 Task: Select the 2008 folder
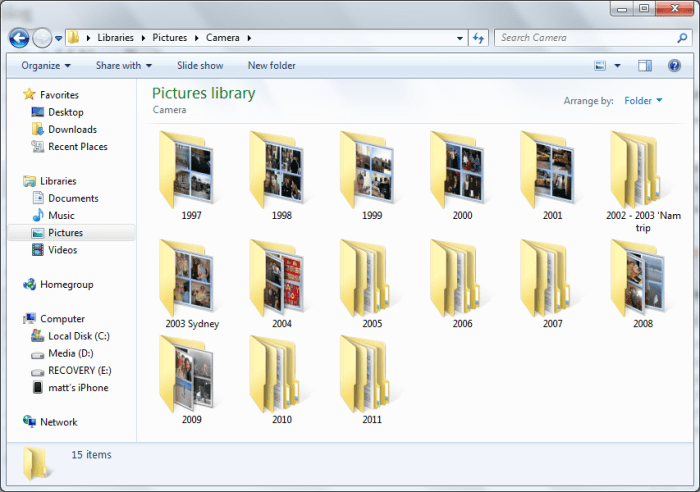coord(643,284)
